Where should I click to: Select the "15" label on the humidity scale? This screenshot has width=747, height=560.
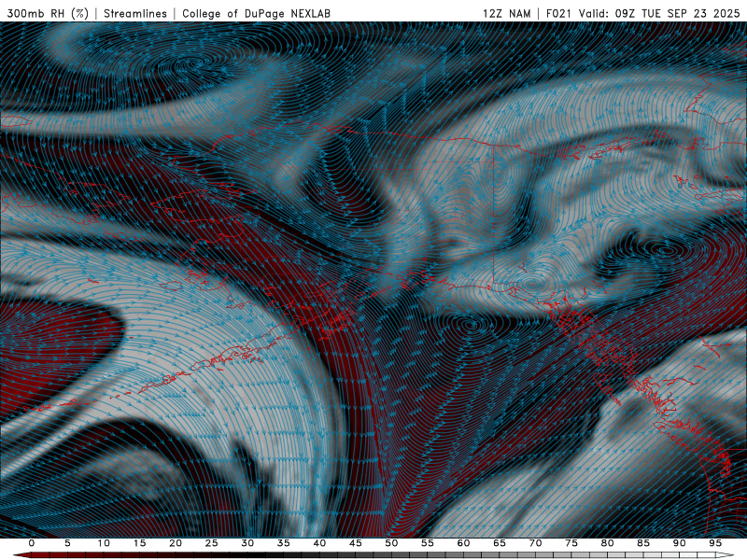pos(139,543)
